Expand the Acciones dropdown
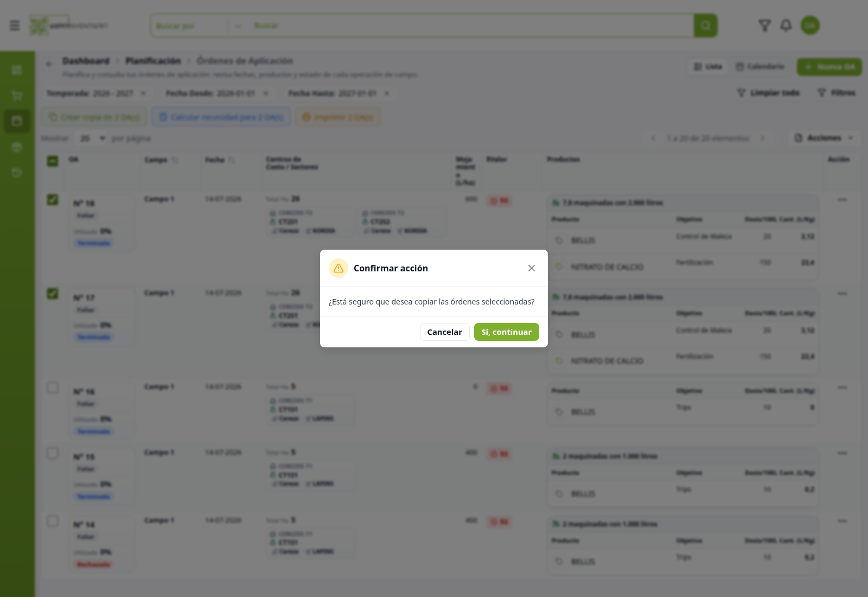Viewport: 868px width, 597px height. point(824,138)
